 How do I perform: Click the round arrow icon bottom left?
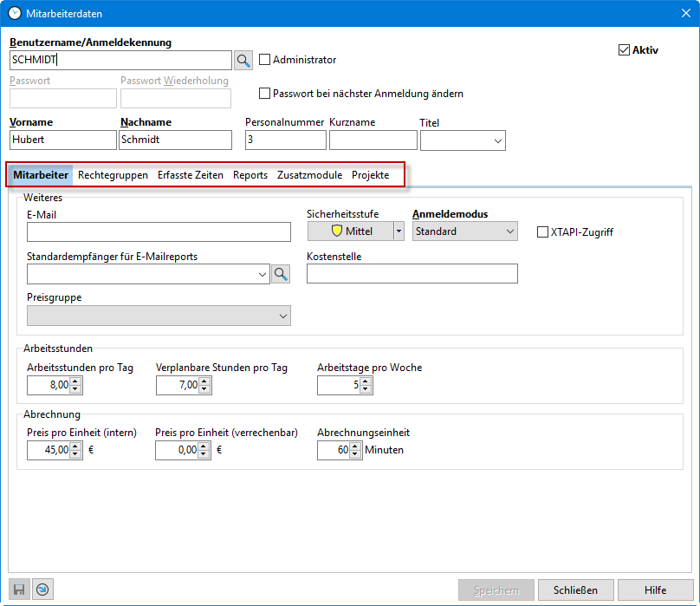[x=42, y=590]
